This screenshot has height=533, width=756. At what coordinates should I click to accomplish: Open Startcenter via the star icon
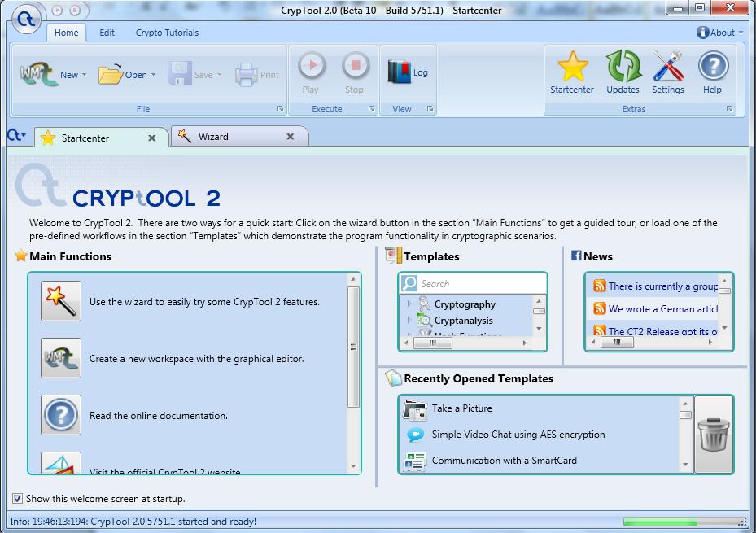pyautogui.click(x=572, y=67)
